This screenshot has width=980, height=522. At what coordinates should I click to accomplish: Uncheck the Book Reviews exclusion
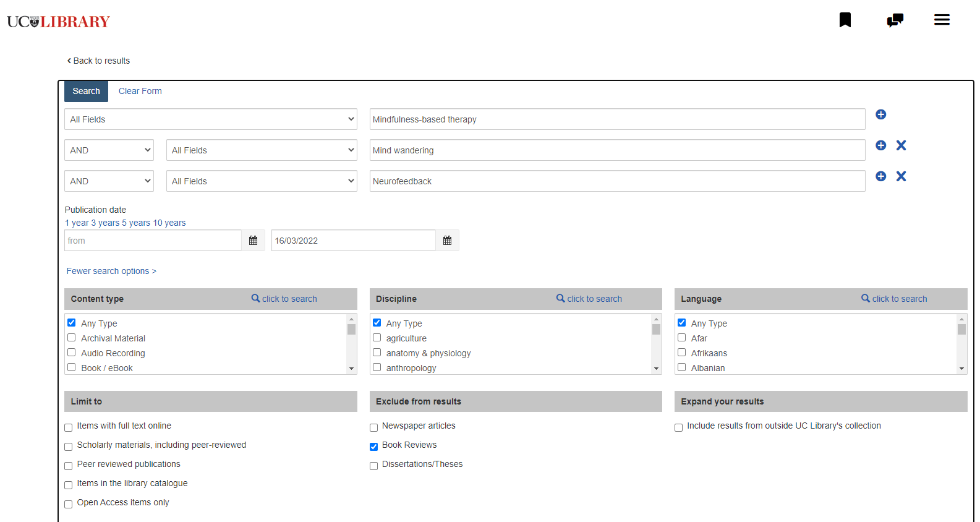pyautogui.click(x=374, y=447)
